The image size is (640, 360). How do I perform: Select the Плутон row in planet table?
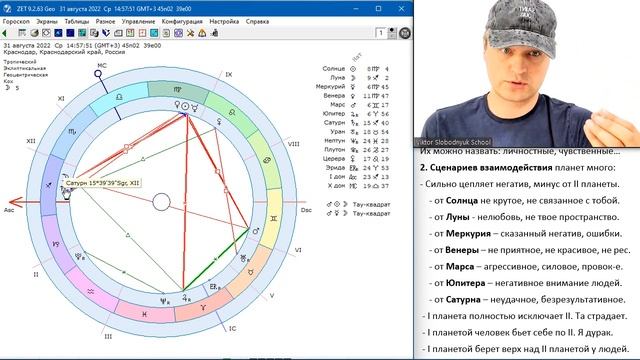356,149
